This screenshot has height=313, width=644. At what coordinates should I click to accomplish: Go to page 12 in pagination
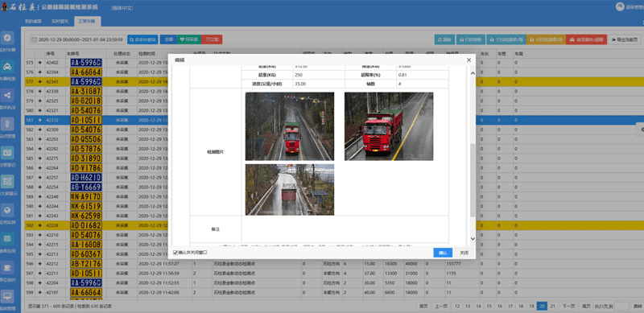pyautogui.click(x=456, y=306)
